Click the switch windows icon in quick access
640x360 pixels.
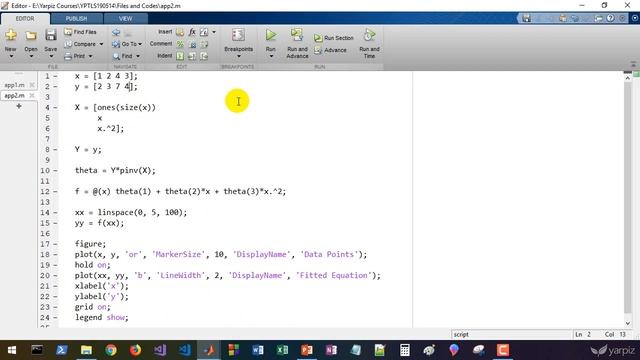[598, 18]
